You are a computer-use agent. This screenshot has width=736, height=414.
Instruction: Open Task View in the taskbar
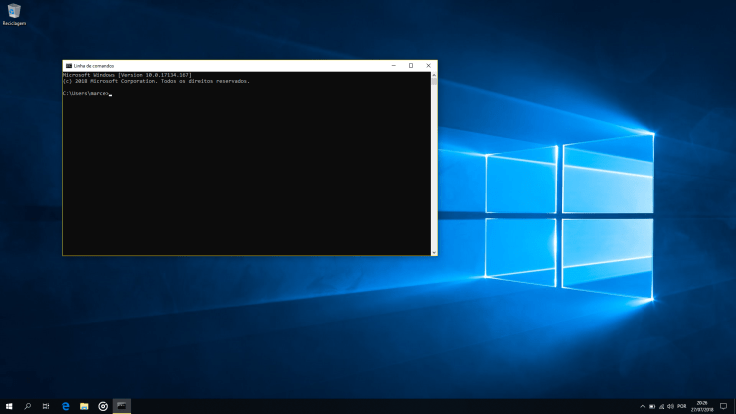[46, 406]
